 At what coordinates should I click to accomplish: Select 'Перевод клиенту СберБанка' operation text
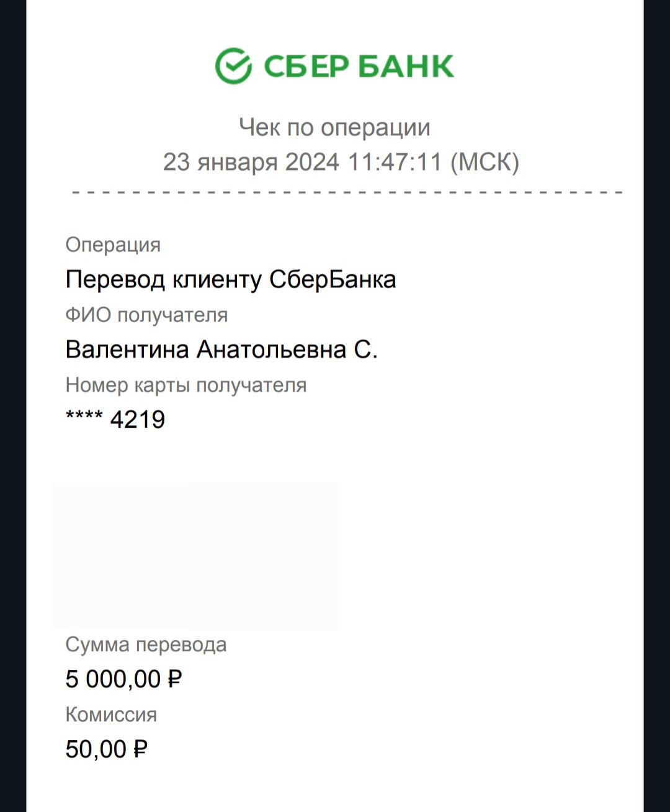point(230,279)
